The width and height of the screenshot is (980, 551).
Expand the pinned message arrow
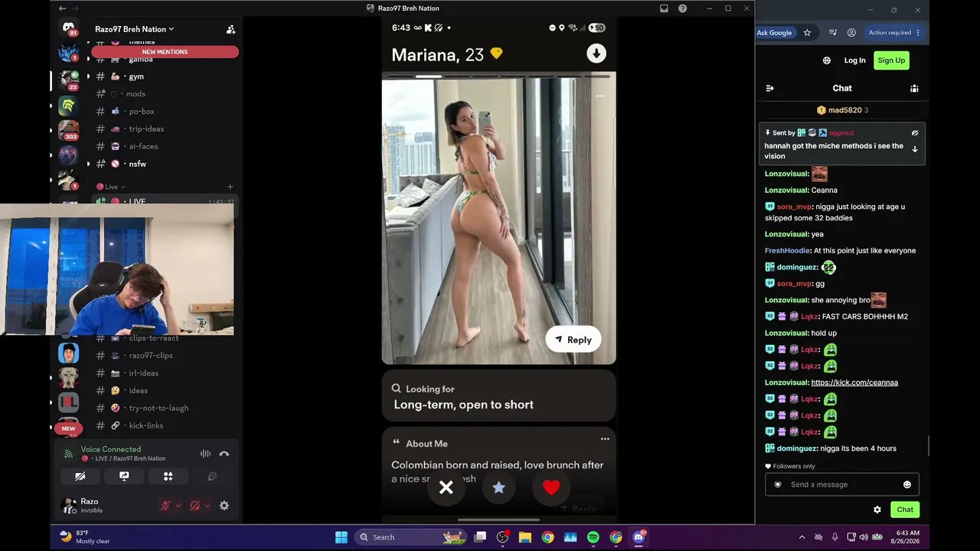point(914,149)
